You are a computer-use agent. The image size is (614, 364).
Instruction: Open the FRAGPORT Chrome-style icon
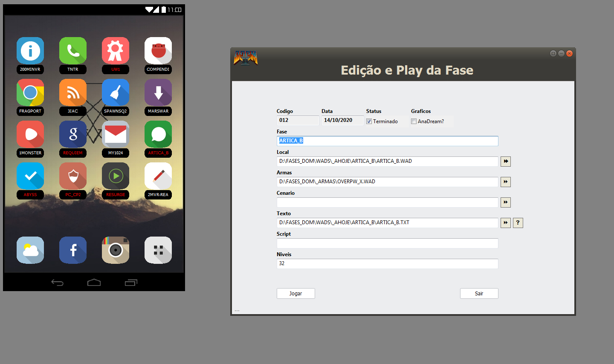(x=30, y=92)
